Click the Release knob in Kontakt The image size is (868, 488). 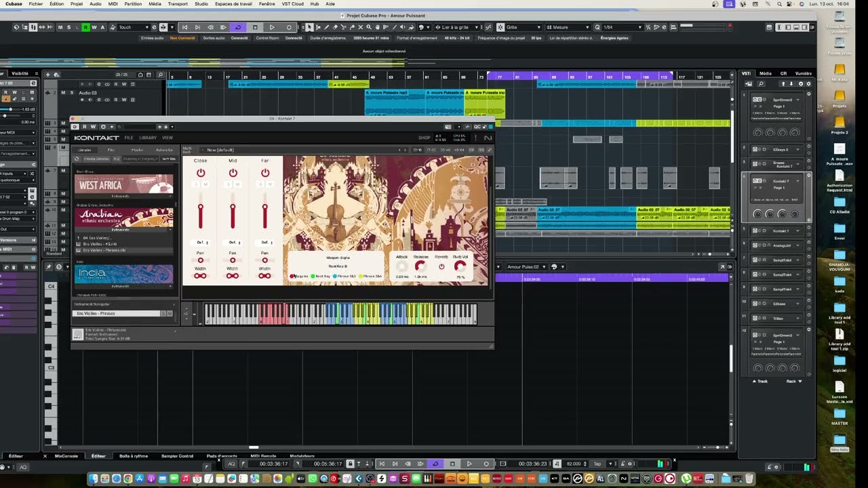[x=420, y=267]
